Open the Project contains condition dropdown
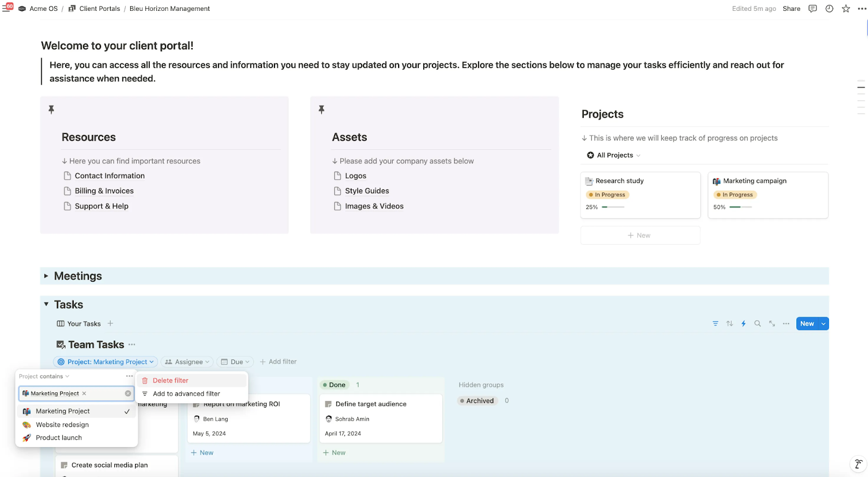868x477 pixels. (44, 376)
